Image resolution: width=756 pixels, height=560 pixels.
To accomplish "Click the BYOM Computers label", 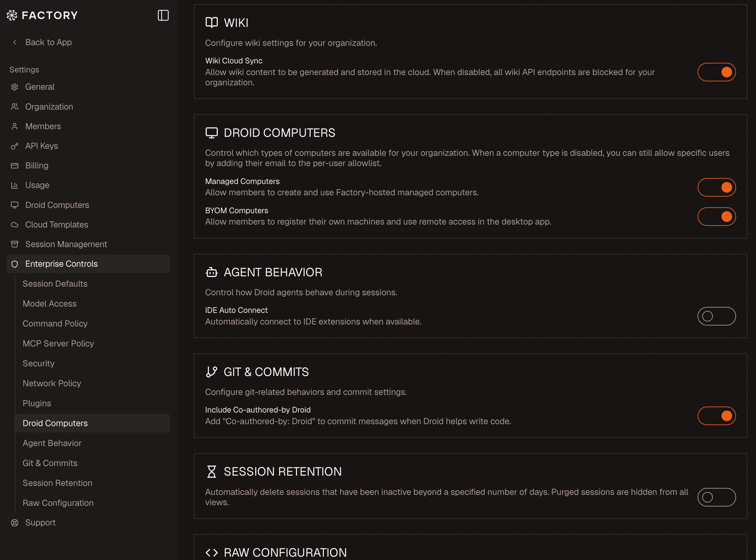I will click(x=237, y=211).
